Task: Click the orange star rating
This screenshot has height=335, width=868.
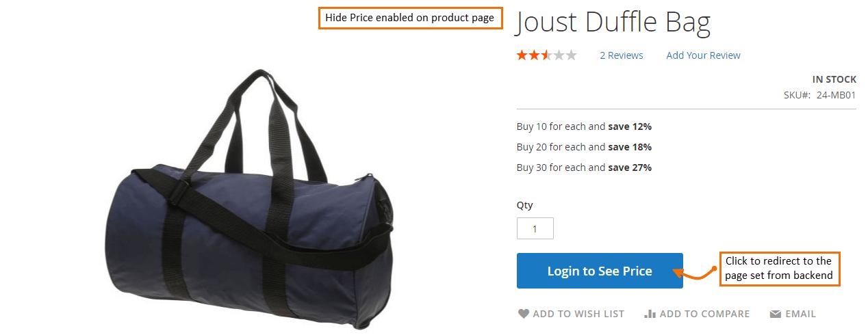Action: point(547,55)
